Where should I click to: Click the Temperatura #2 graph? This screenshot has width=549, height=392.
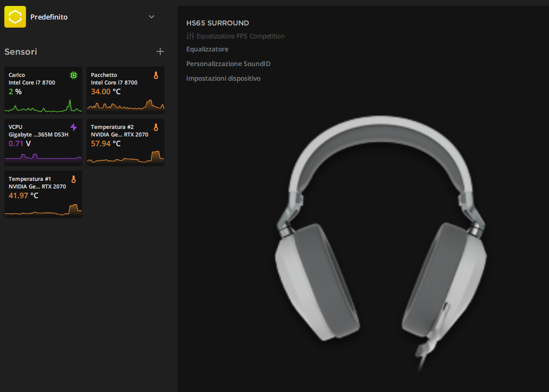point(126,158)
